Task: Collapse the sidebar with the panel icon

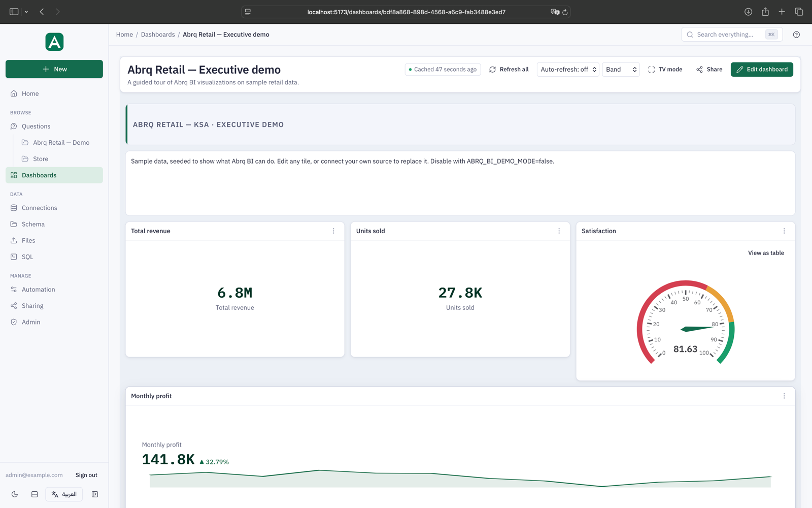Action: [x=95, y=494]
